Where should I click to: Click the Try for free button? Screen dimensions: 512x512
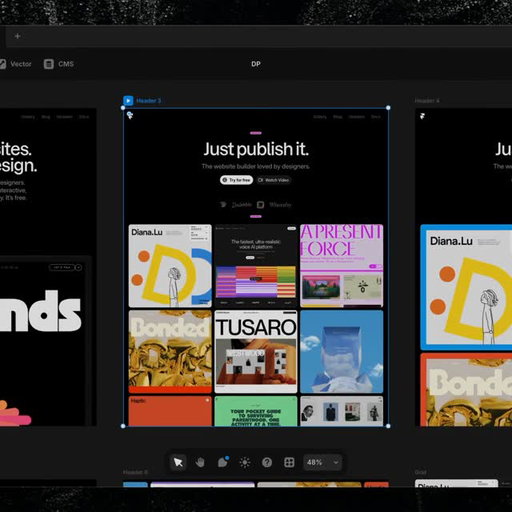[x=236, y=180]
